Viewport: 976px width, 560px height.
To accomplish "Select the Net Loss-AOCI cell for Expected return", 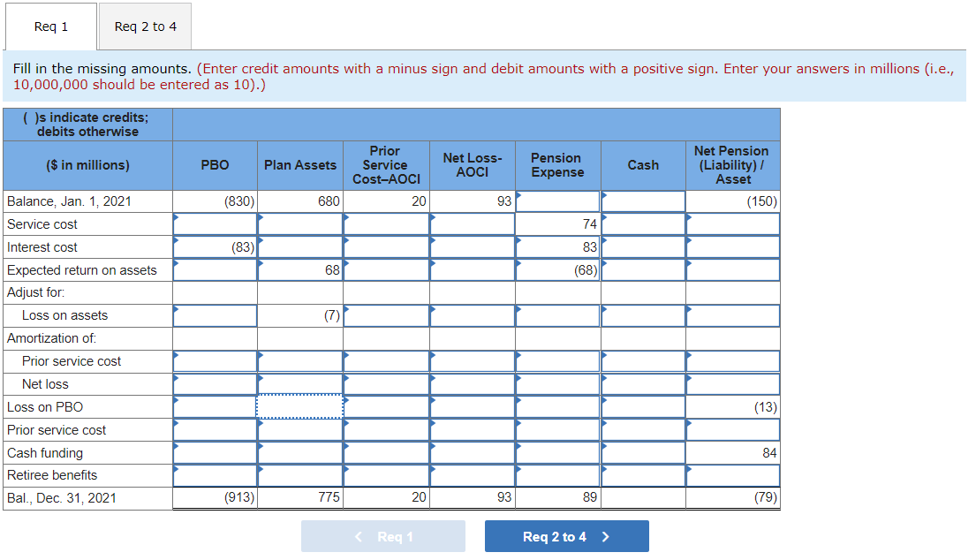I will (x=472, y=270).
